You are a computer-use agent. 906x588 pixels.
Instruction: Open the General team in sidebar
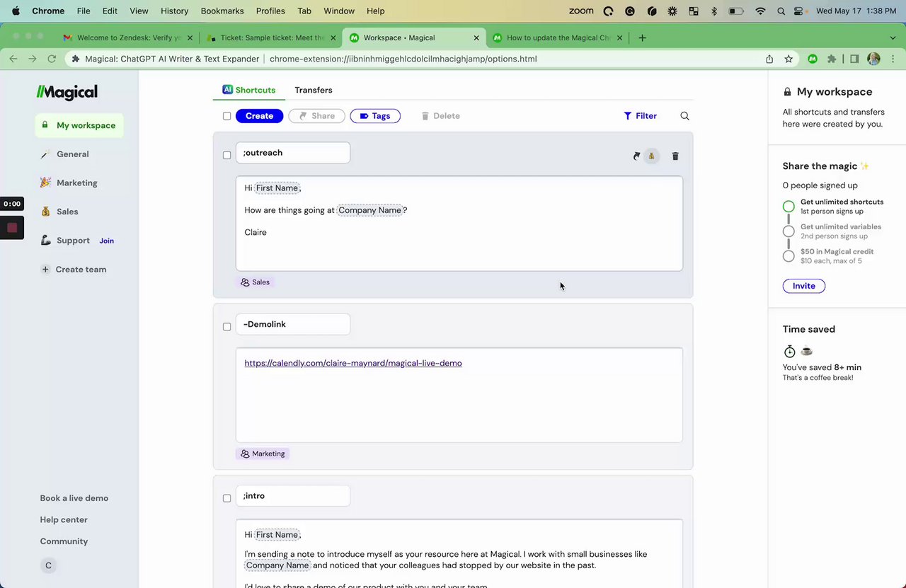[x=73, y=154]
